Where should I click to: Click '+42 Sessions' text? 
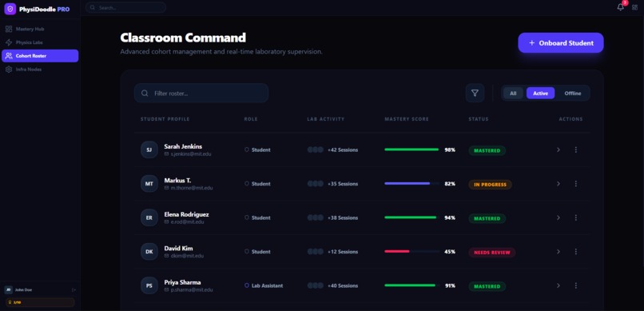[343, 150]
